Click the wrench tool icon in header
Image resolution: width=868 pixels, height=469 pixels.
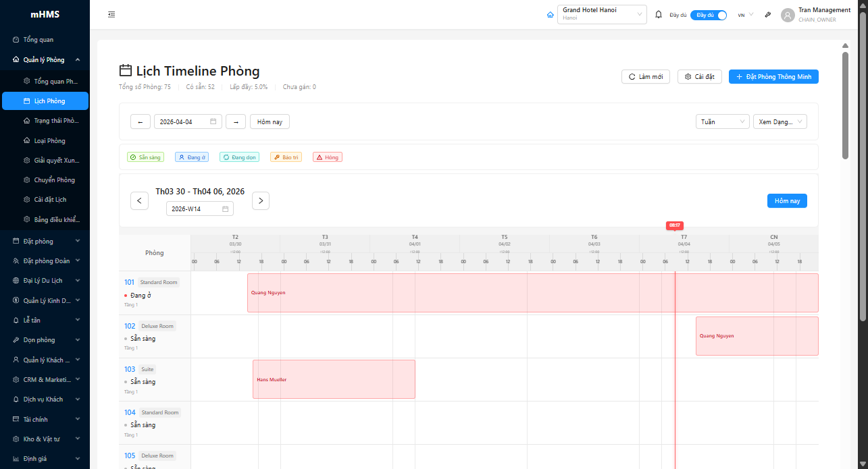tap(768, 15)
